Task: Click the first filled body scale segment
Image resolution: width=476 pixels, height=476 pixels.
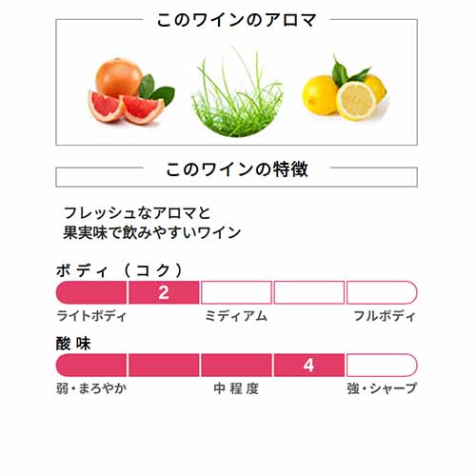Action: 91,292
